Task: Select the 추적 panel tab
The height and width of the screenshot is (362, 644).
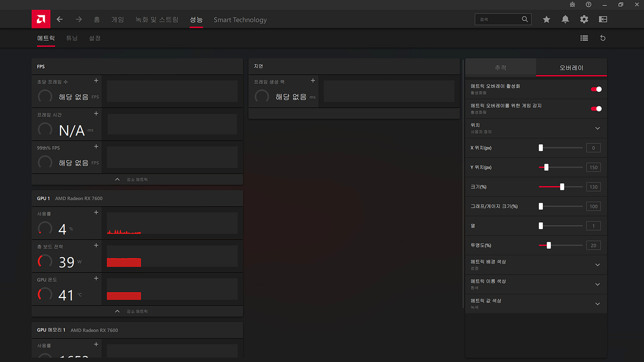Action: point(500,68)
